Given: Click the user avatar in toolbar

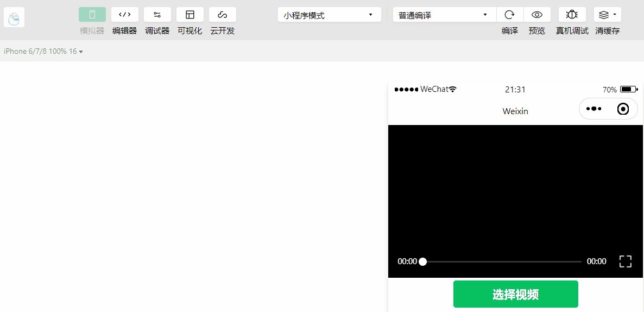Looking at the screenshot, I should click(x=14, y=17).
